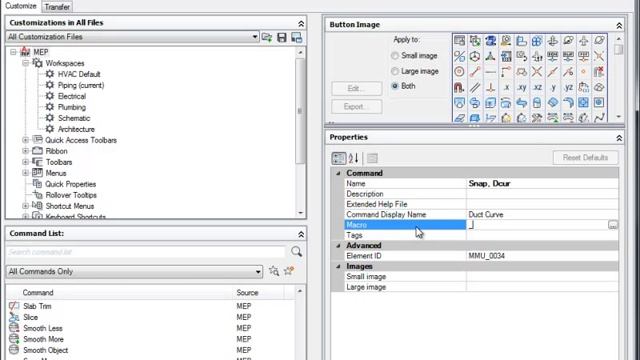Click Command Display Name value Duct Curve
640x360 pixels.
pyautogui.click(x=486, y=215)
